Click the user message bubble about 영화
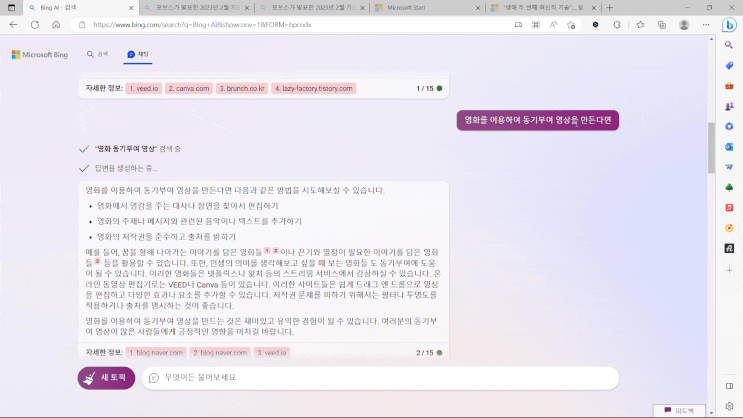This screenshot has height=418, width=743. pyautogui.click(x=537, y=120)
